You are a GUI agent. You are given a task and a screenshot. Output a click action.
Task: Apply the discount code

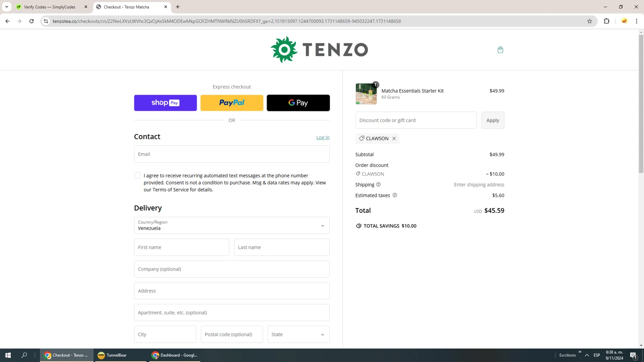pos(493,120)
